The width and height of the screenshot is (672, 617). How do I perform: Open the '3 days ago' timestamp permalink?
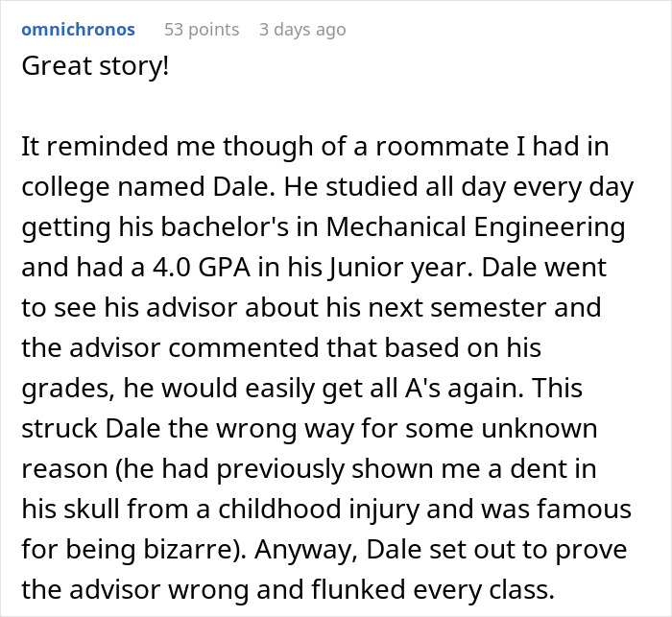pyautogui.click(x=301, y=30)
